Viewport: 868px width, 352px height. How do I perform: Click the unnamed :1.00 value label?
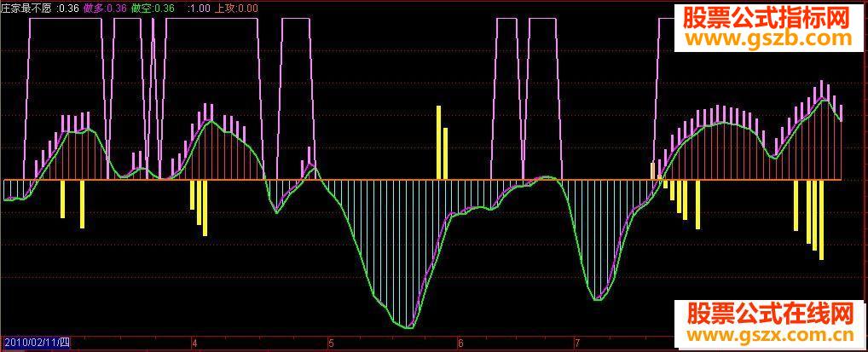tap(199, 9)
